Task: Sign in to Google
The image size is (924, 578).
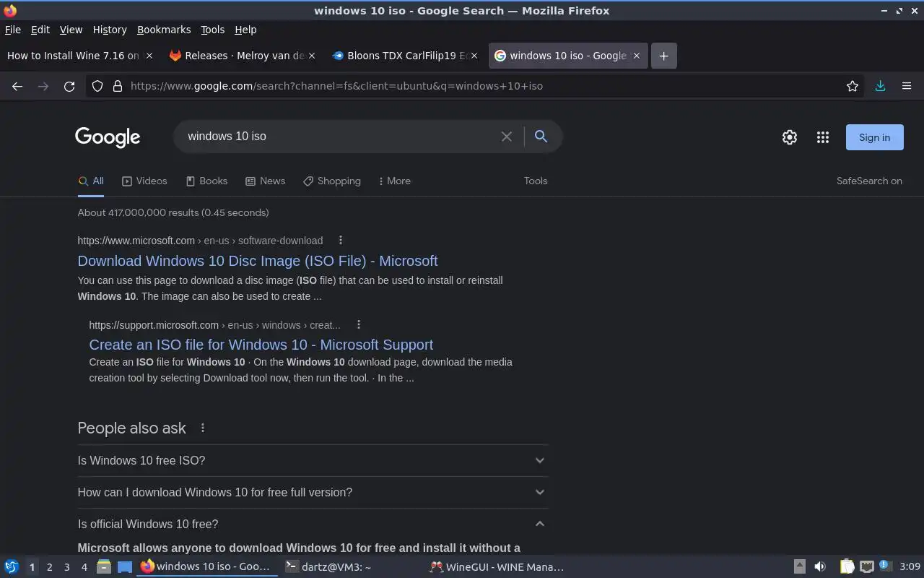Action: point(874,137)
